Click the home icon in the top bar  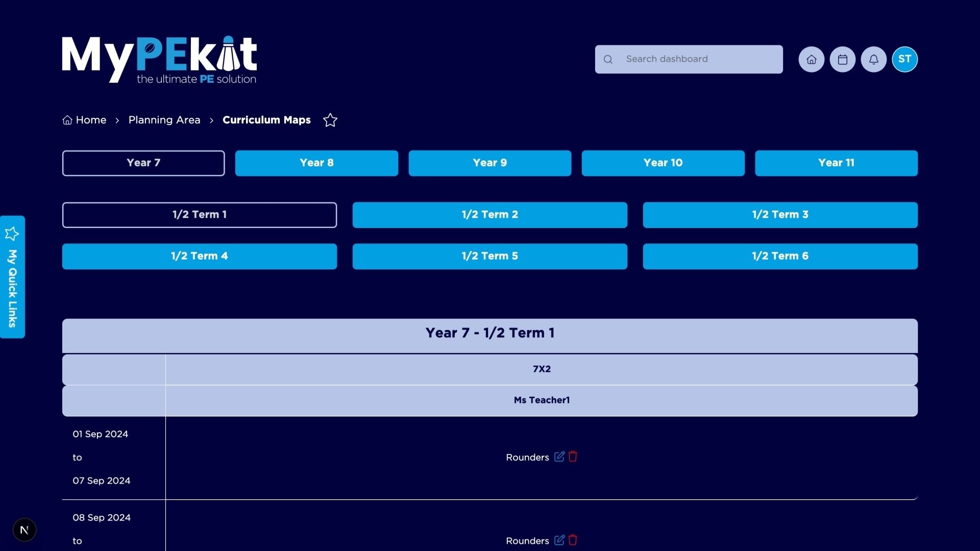pyautogui.click(x=811, y=60)
